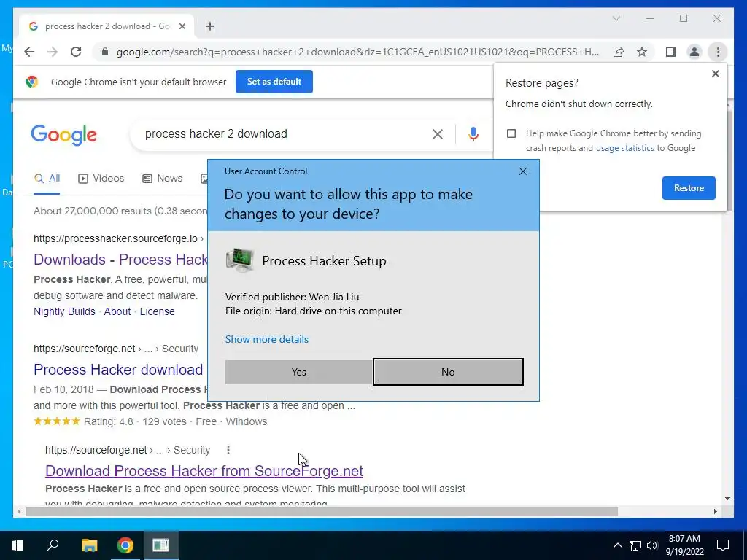Close the 'process hacker 2 download' tab

click(x=182, y=26)
